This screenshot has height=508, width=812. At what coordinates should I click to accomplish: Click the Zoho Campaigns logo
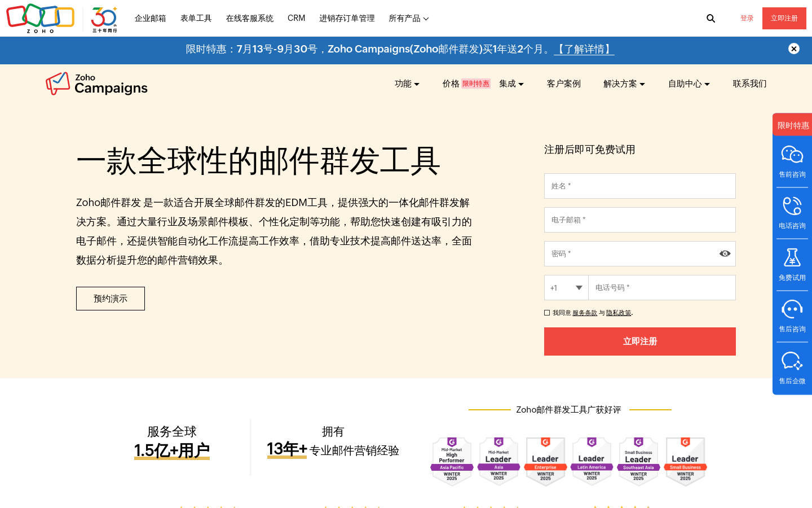coord(96,84)
